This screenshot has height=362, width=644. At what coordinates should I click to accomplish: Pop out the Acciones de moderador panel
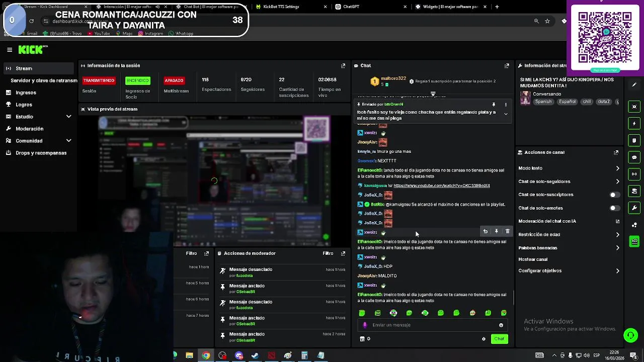tap(343, 253)
